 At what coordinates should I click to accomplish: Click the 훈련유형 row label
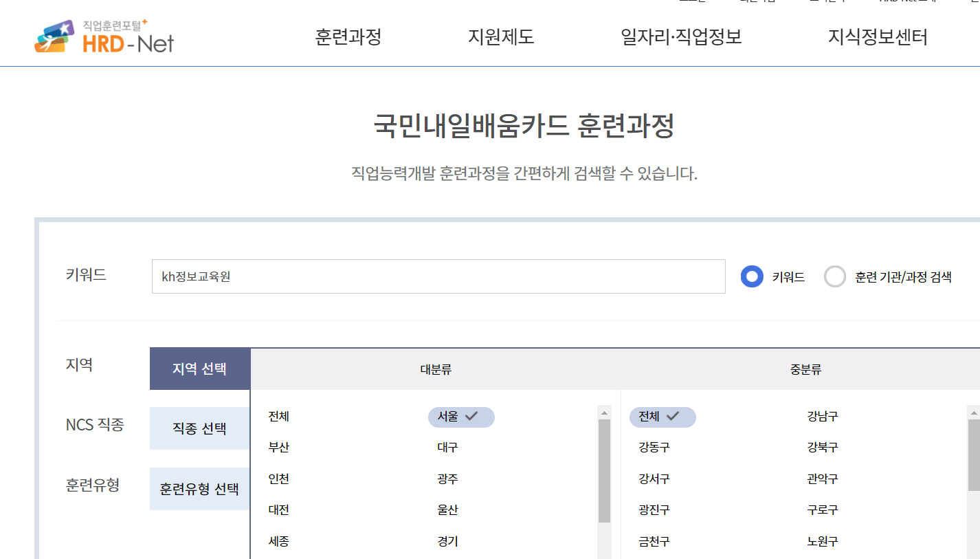click(x=93, y=485)
